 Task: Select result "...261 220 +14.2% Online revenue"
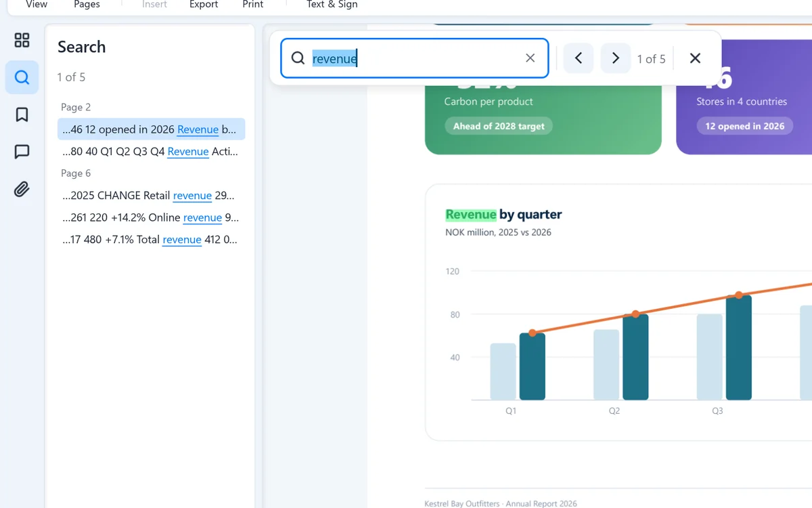click(x=151, y=217)
